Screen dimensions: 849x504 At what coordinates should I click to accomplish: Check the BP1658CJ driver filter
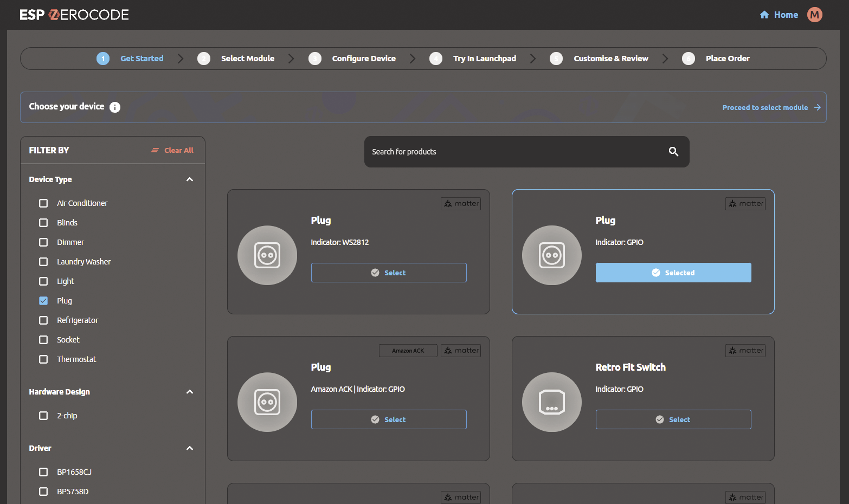tap(43, 472)
